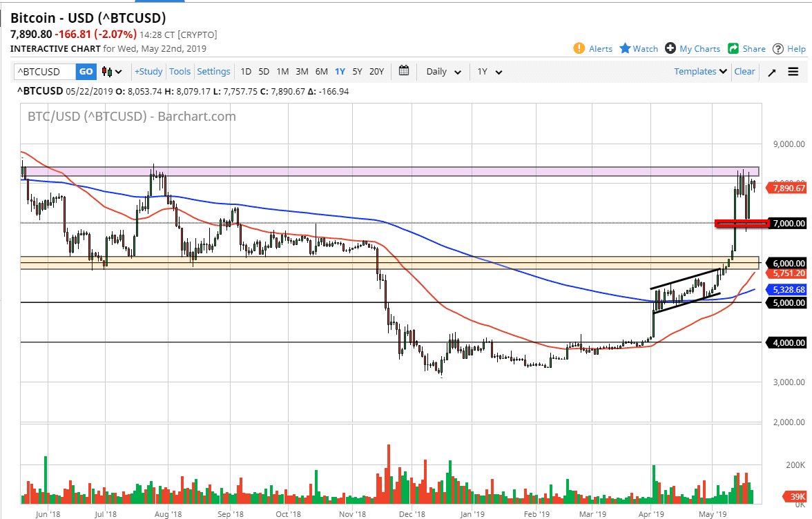Open the hamburger chart menu icon
The width and height of the screenshot is (812, 519).
(793, 71)
